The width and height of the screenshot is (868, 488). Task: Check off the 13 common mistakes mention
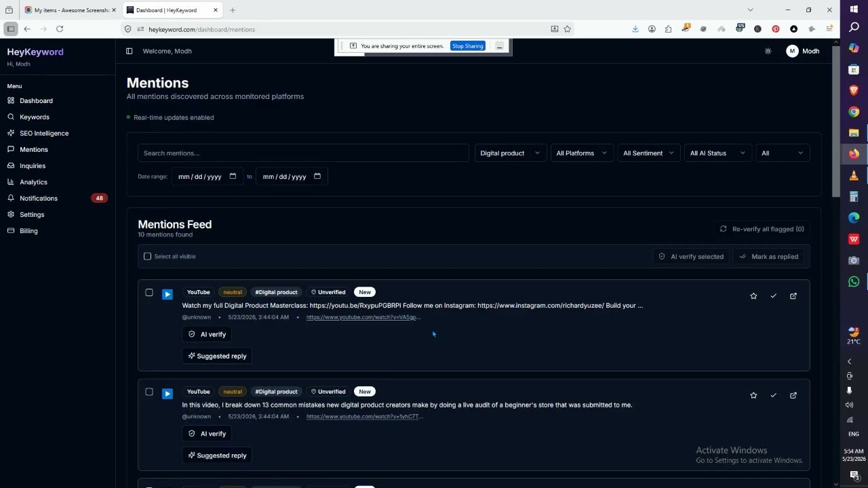773,395
